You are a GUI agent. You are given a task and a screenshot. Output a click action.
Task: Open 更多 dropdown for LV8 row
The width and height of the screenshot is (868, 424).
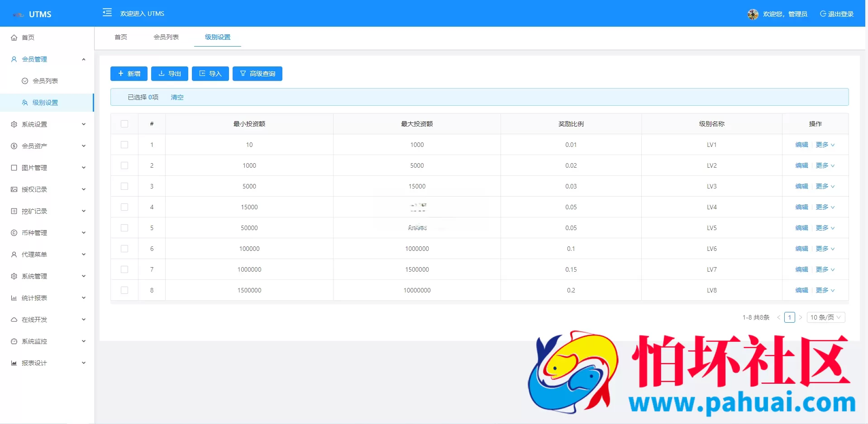[825, 290]
